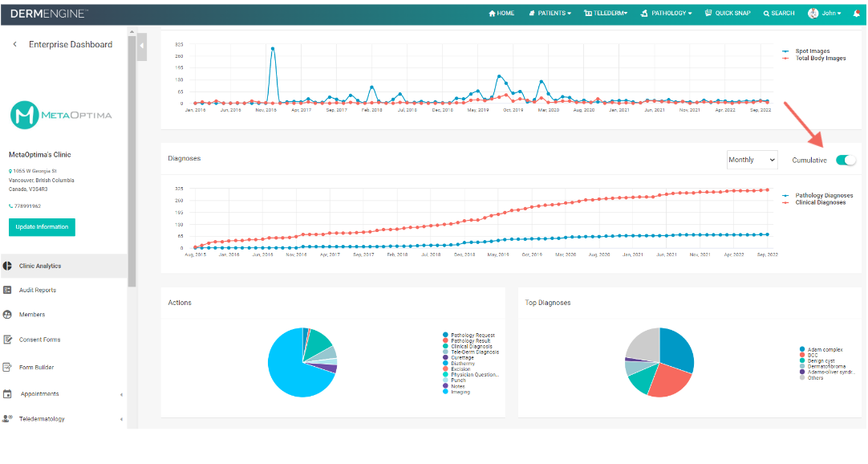
Task: Click the Consent Forms sidebar icon
Action: pos(7,340)
